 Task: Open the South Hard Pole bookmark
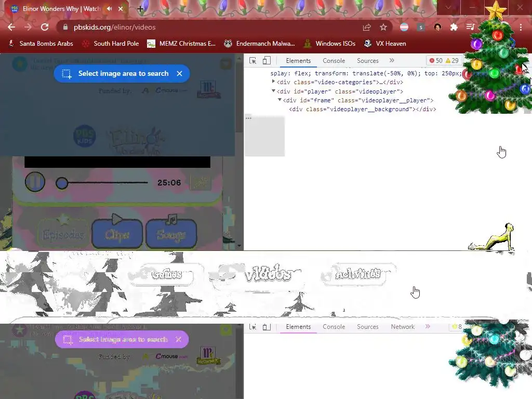[111, 44]
